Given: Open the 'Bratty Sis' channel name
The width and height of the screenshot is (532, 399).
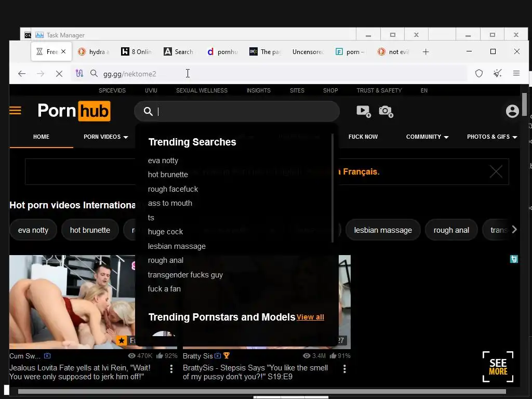Looking at the screenshot, I should [x=197, y=356].
